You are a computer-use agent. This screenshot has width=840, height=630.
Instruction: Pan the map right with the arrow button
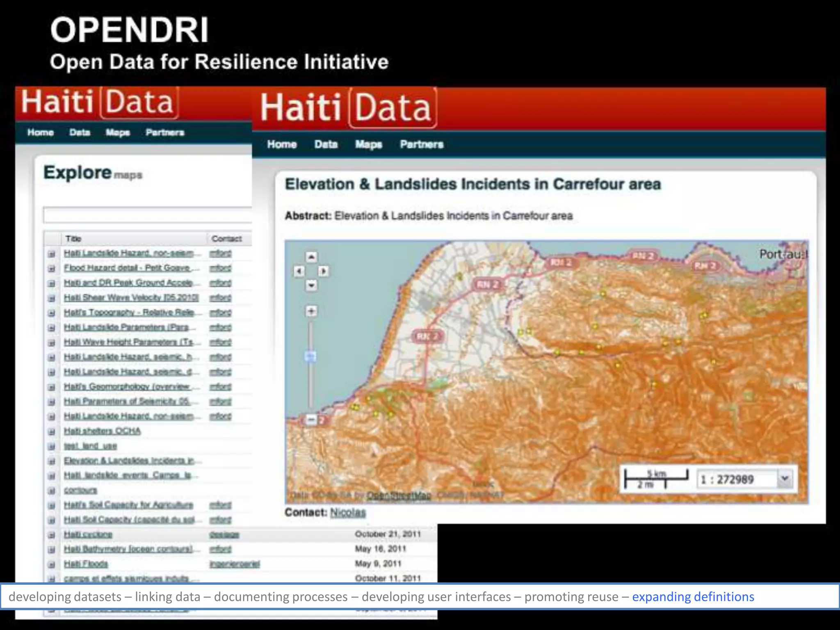point(323,271)
